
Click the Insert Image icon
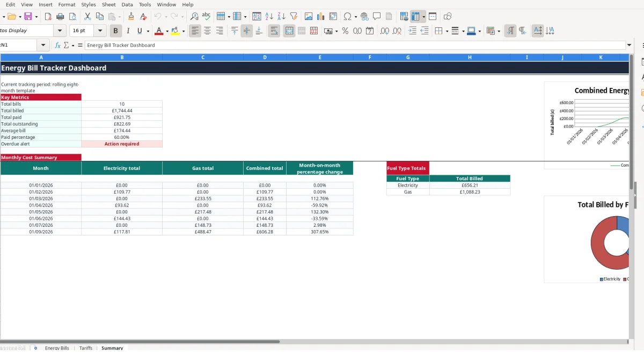309,17
